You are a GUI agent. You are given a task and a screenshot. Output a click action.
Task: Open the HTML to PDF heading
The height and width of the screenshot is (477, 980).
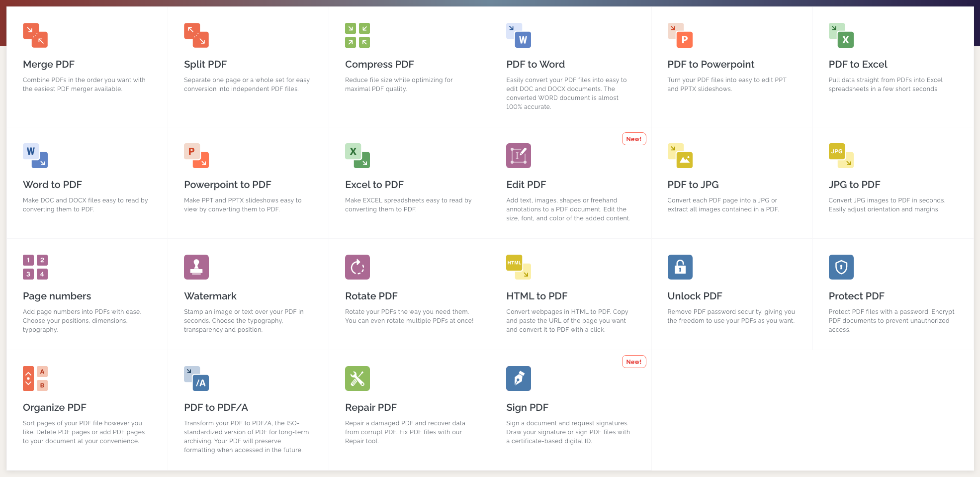536,296
